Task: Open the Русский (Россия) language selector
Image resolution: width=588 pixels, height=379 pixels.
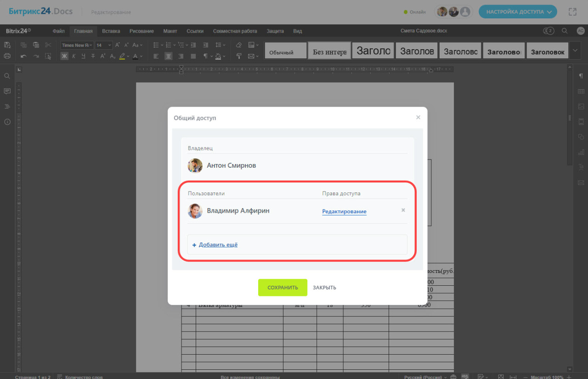Action: pos(426,377)
